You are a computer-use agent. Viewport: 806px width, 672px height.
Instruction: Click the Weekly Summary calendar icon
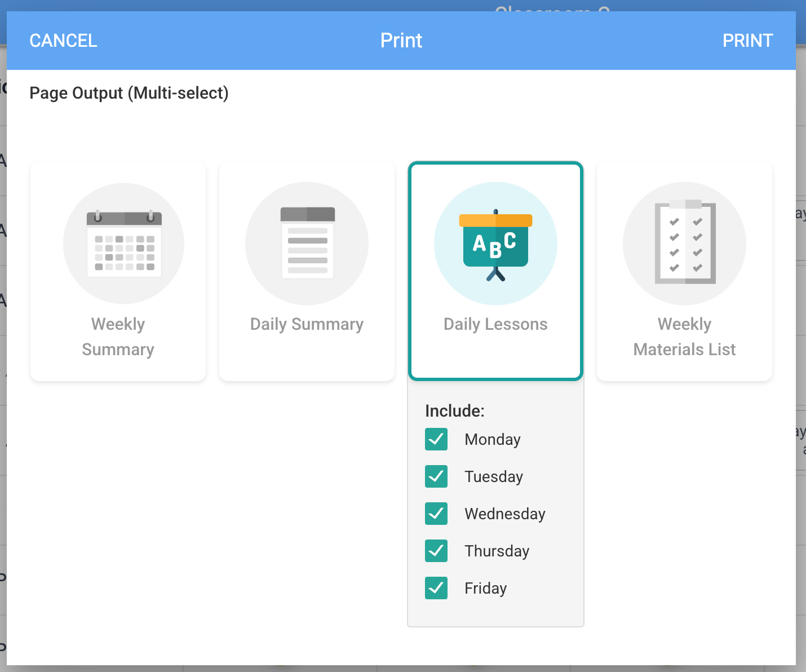coord(124,244)
